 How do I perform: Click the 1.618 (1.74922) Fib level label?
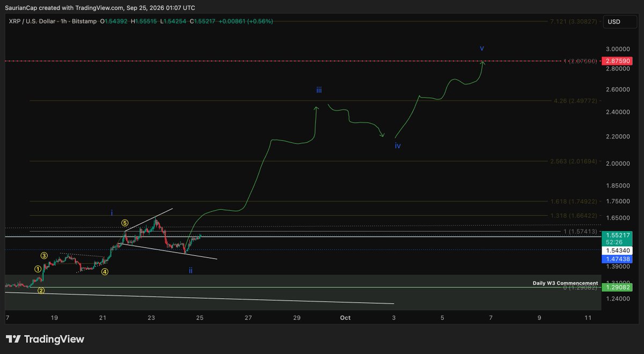[574, 201]
